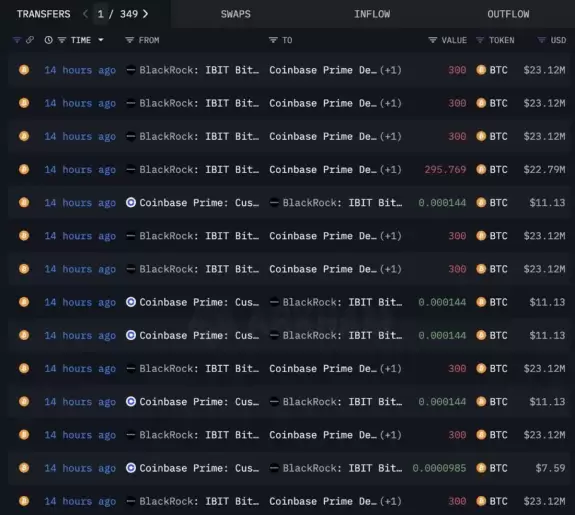The width and height of the screenshot is (575, 515).
Task: Click BTC token label in $7.59 row
Action: tap(499, 468)
